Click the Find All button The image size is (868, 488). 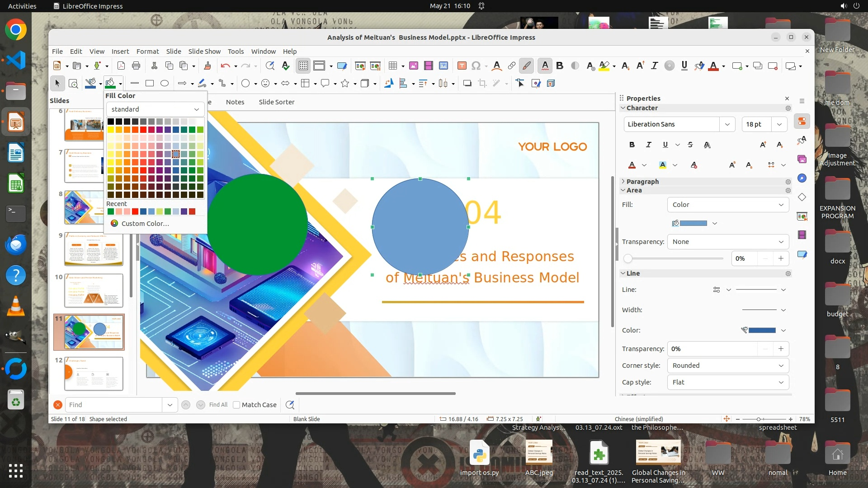click(218, 405)
